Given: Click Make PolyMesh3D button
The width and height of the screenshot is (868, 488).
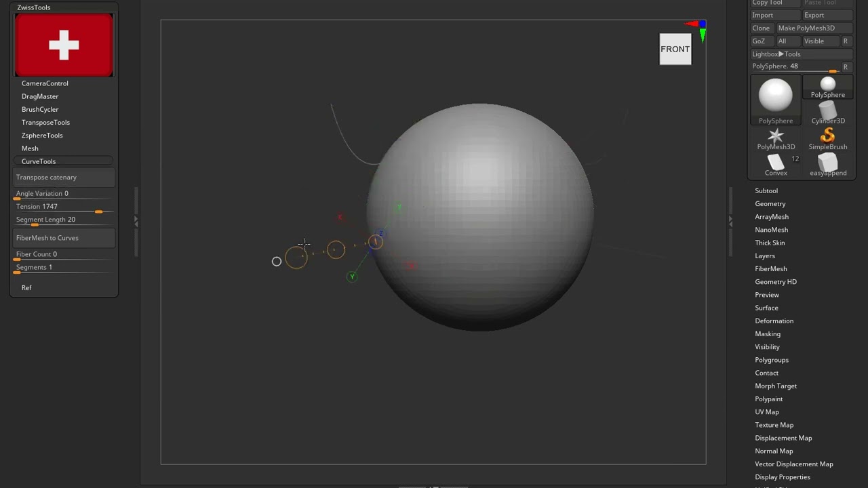Looking at the screenshot, I should pyautogui.click(x=814, y=28).
